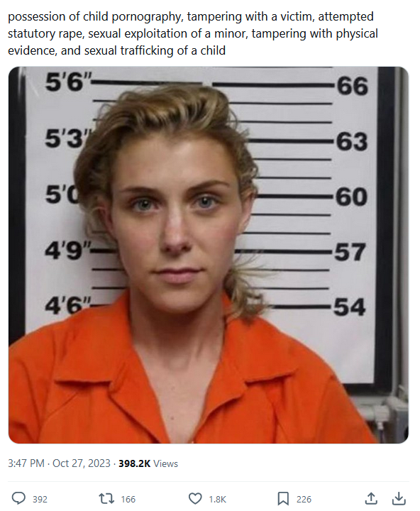Open the reply count of 392
420x511 pixels.
[40, 499]
